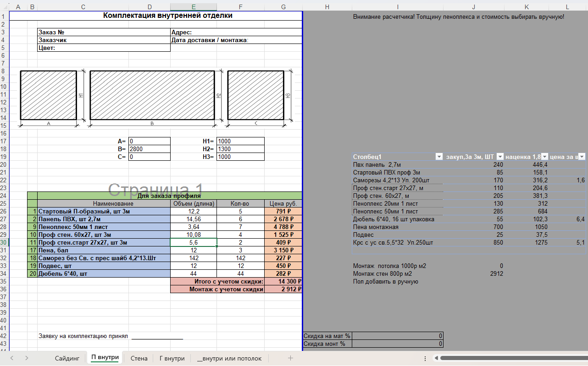Click the Монтаж с учетом скидки label
The height and width of the screenshot is (366, 588).
click(x=217, y=289)
